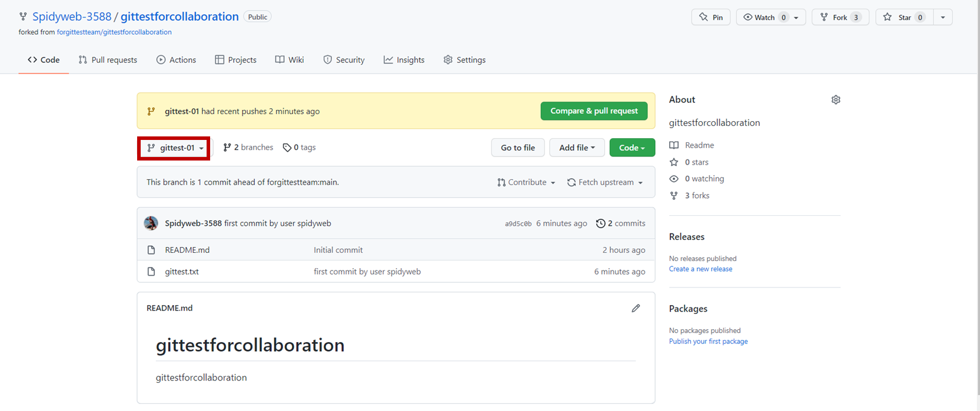
Task: Click the Spidyweb-3588 avatar thumbnail
Action: 151,223
